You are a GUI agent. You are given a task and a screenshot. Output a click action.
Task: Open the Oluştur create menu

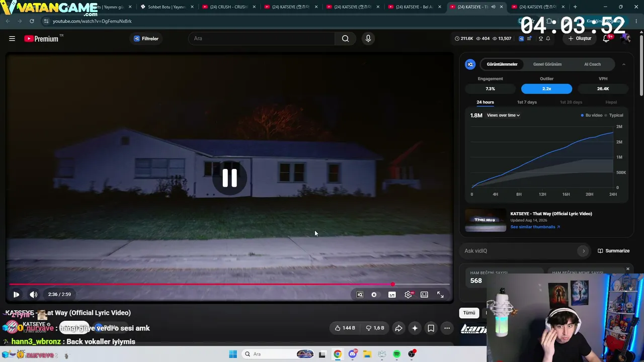pyautogui.click(x=580, y=39)
